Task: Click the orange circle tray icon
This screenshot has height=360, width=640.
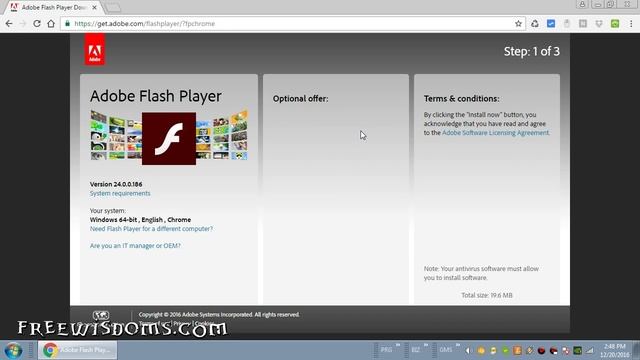Action: coord(481,350)
